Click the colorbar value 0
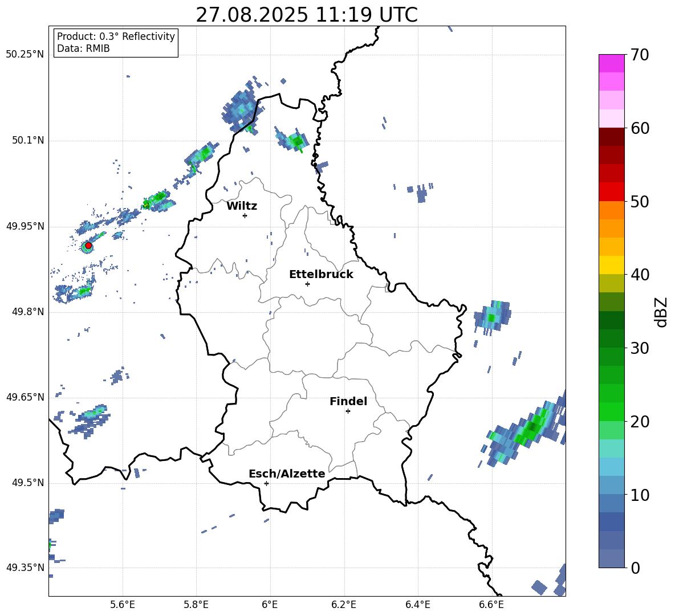 [x=636, y=568]
